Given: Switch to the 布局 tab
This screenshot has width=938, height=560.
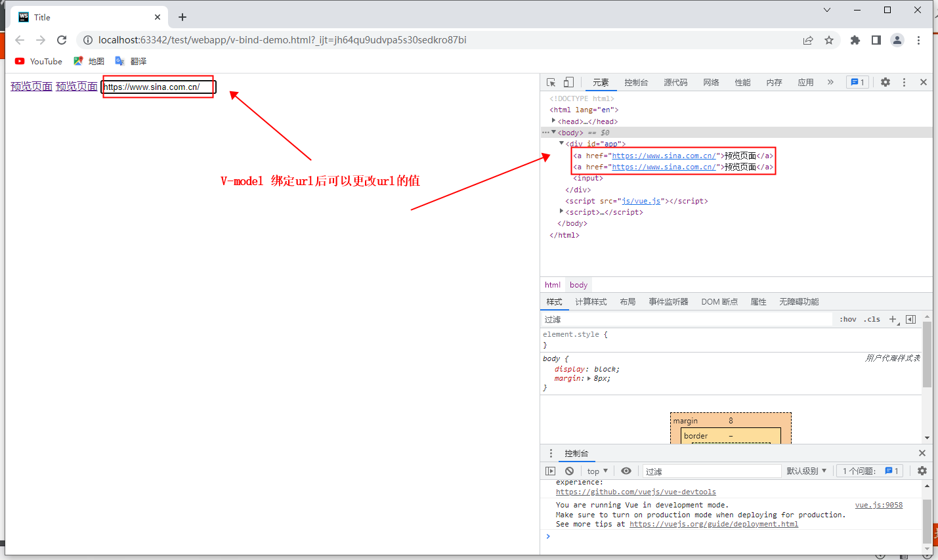Looking at the screenshot, I should 628,302.
